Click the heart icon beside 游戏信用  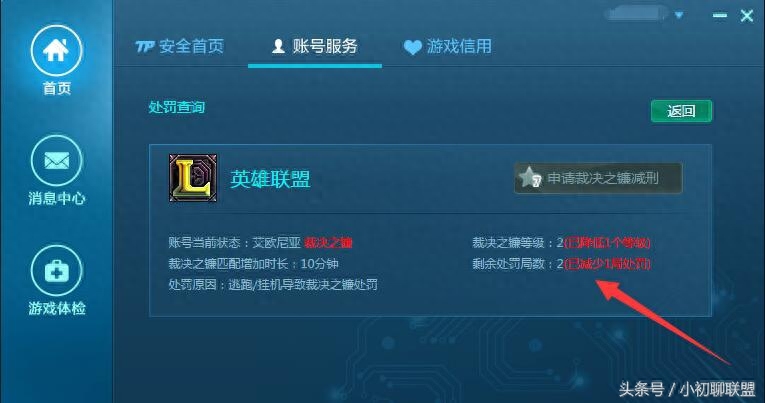[x=412, y=47]
